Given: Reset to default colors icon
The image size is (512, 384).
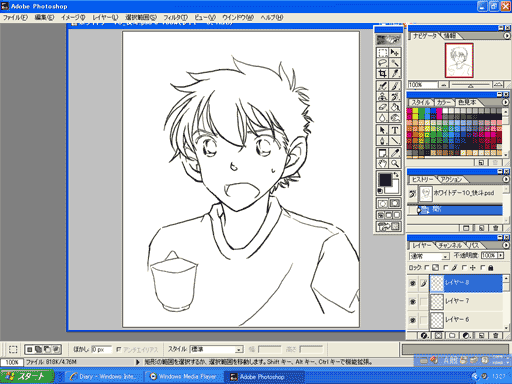Looking at the screenshot, I should 380,191.
